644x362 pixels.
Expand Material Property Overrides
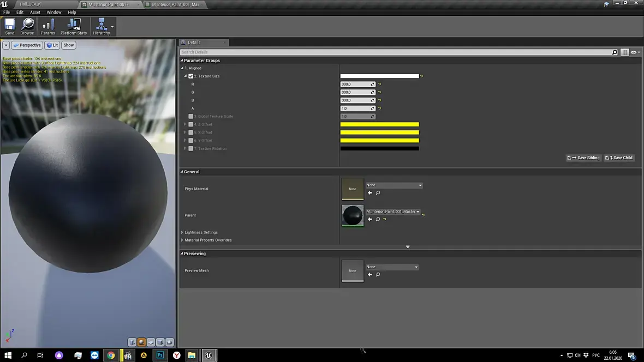(182, 240)
